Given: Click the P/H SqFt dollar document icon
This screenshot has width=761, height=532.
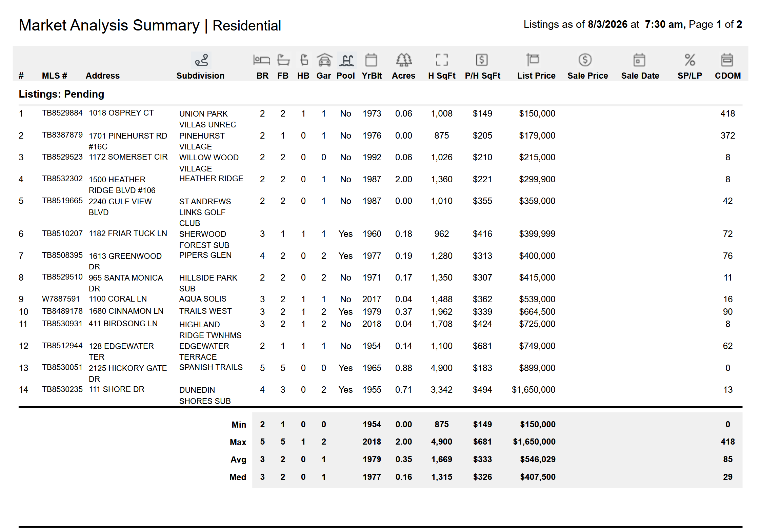Looking at the screenshot, I should pyautogui.click(x=482, y=60).
